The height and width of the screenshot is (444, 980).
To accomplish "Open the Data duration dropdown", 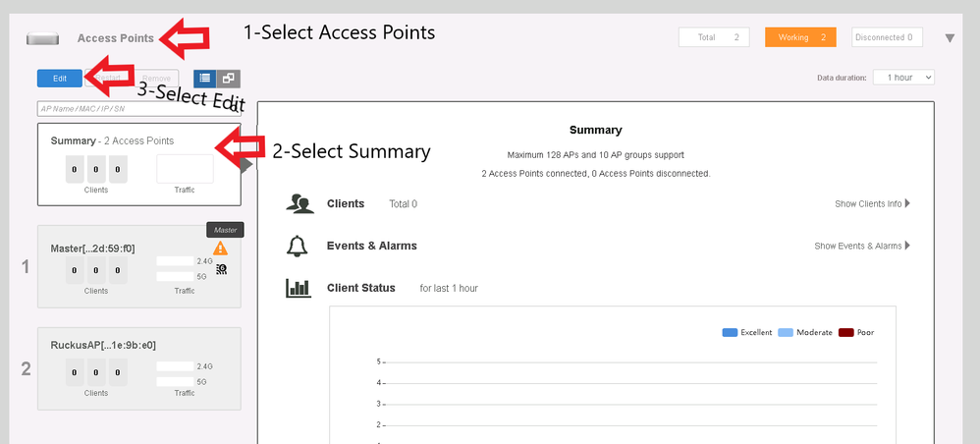I will tap(903, 78).
